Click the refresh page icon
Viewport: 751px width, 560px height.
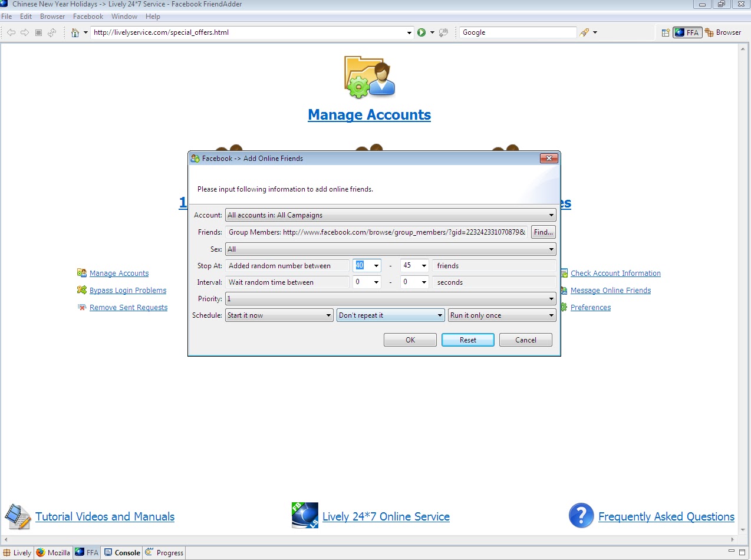[x=52, y=32]
